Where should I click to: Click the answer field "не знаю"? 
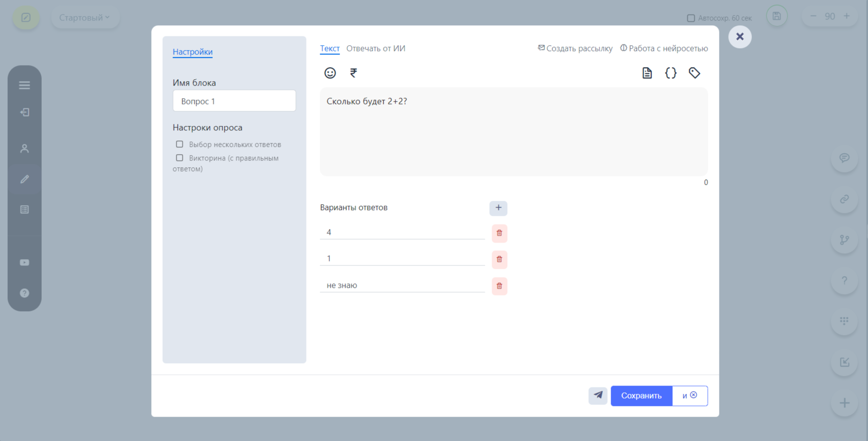[402, 285]
